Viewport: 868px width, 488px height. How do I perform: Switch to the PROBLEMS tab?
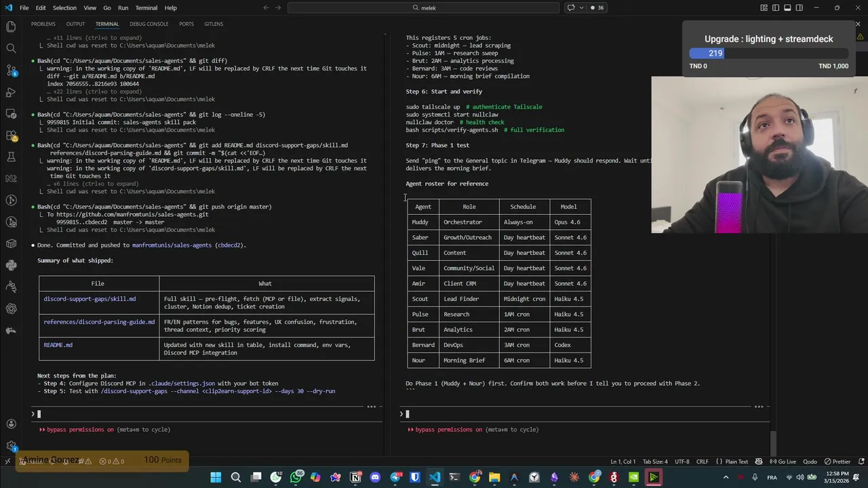43,24
